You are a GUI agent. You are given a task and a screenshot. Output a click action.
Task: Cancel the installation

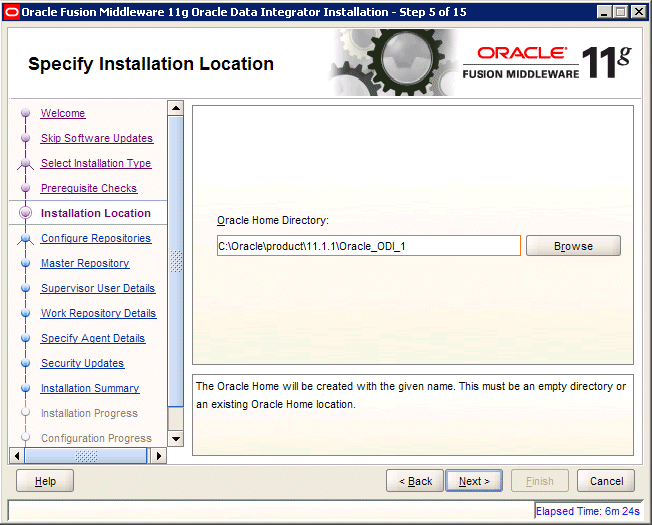pos(606,481)
